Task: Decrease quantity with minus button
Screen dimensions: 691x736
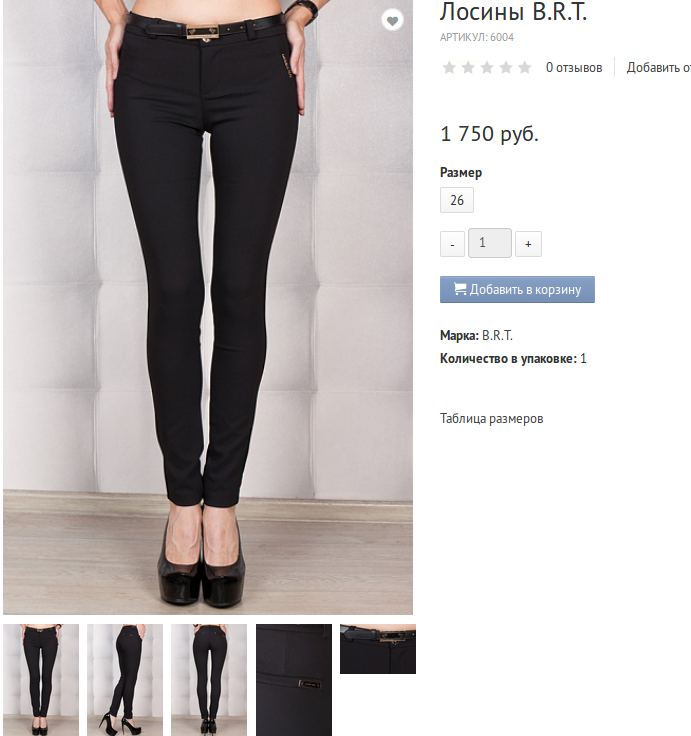Action: [x=452, y=244]
